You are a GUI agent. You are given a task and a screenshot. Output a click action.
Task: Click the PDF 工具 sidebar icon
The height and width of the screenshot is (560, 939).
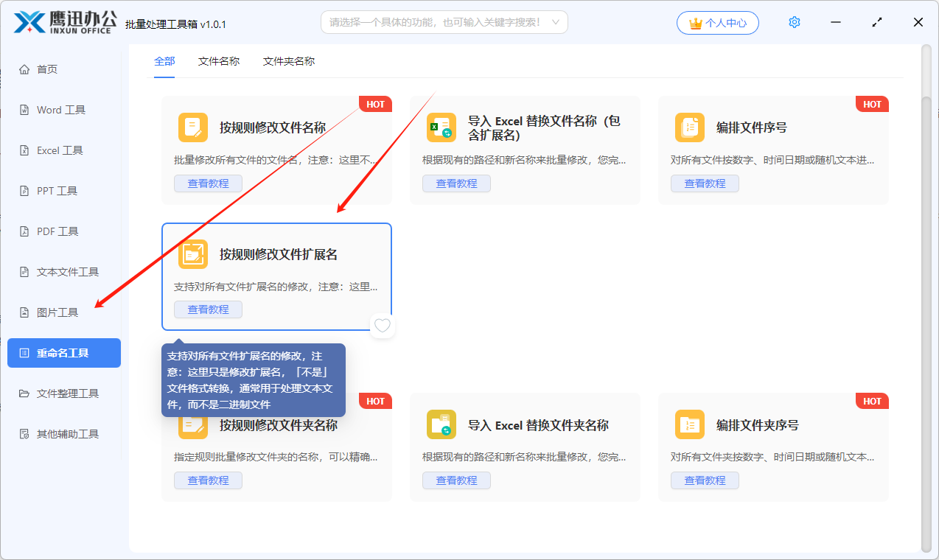(x=24, y=231)
